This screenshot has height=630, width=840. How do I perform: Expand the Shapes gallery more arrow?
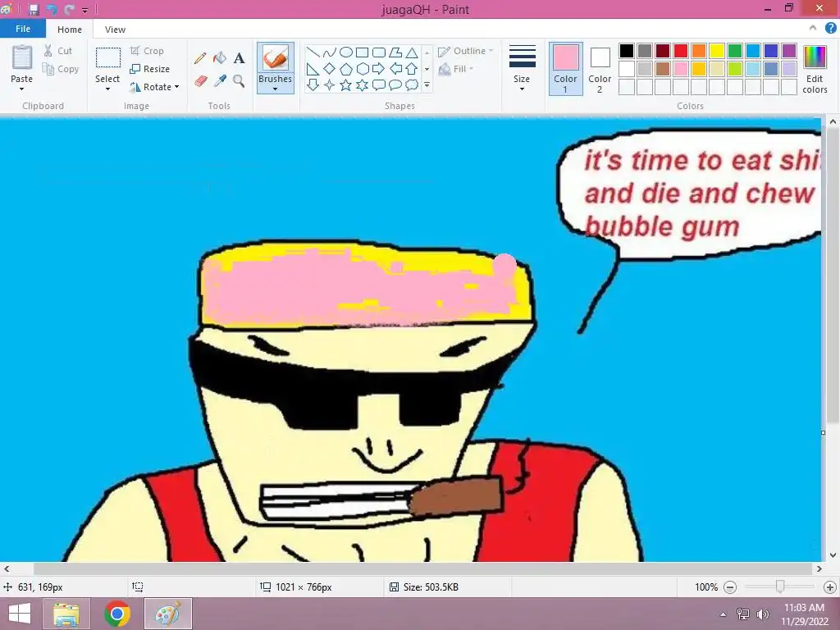point(427,84)
